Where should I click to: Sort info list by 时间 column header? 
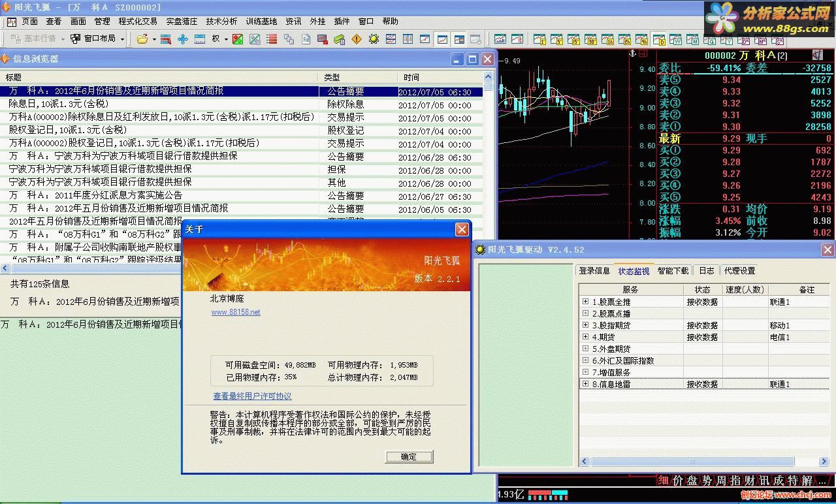click(x=440, y=77)
